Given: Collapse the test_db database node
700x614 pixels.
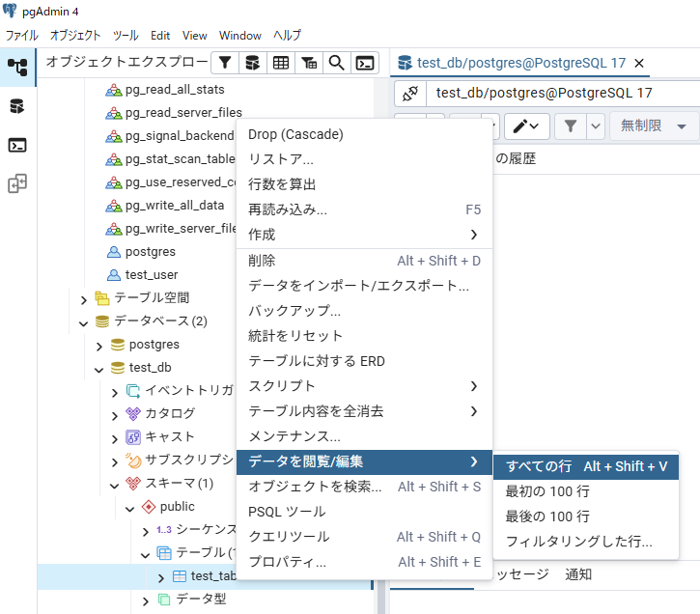Looking at the screenshot, I should (99, 370).
